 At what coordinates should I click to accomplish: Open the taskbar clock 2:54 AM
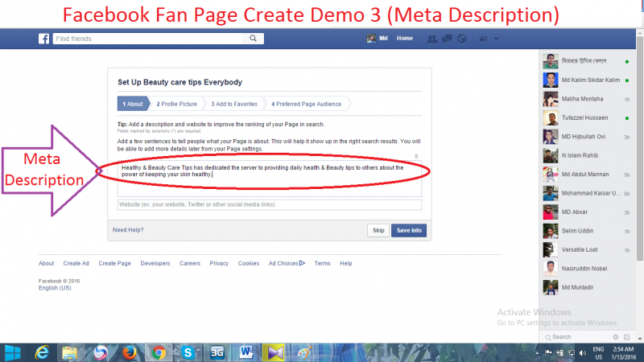point(623,353)
